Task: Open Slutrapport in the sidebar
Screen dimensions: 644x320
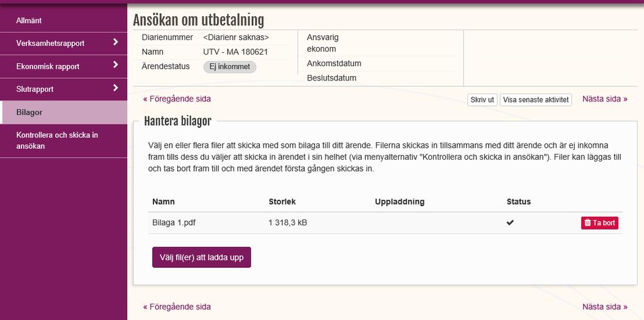Action: (x=64, y=89)
